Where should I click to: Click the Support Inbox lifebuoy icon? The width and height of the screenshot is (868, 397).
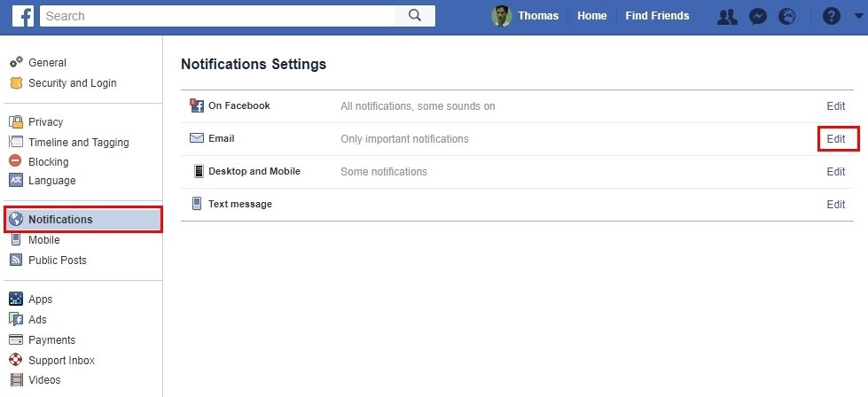(16, 360)
